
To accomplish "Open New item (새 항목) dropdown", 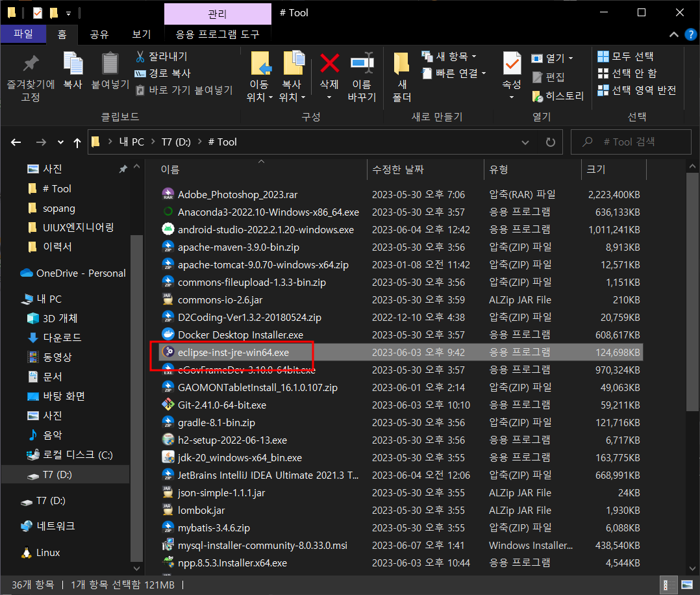I will pyautogui.click(x=449, y=57).
